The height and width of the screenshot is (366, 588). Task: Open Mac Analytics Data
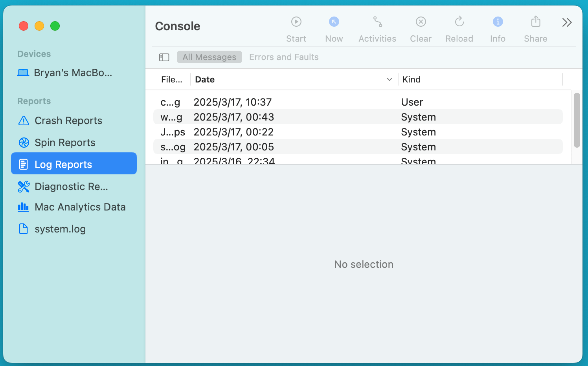click(80, 207)
